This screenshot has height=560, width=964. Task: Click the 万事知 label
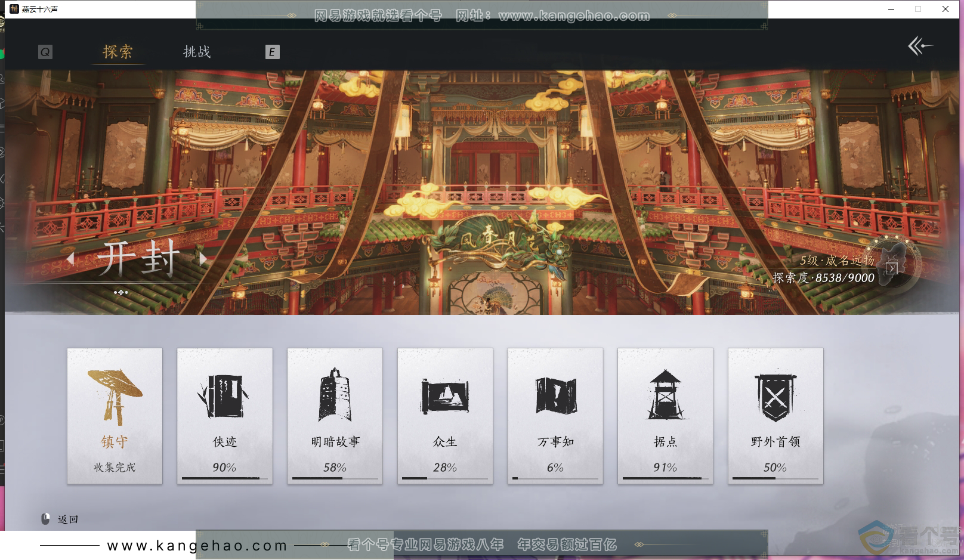click(x=555, y=442)
